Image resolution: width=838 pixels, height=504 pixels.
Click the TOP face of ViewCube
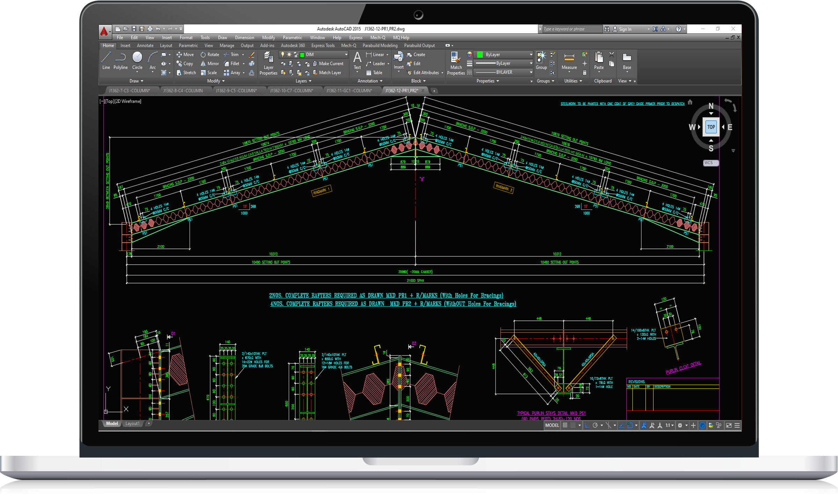(711, 127)
